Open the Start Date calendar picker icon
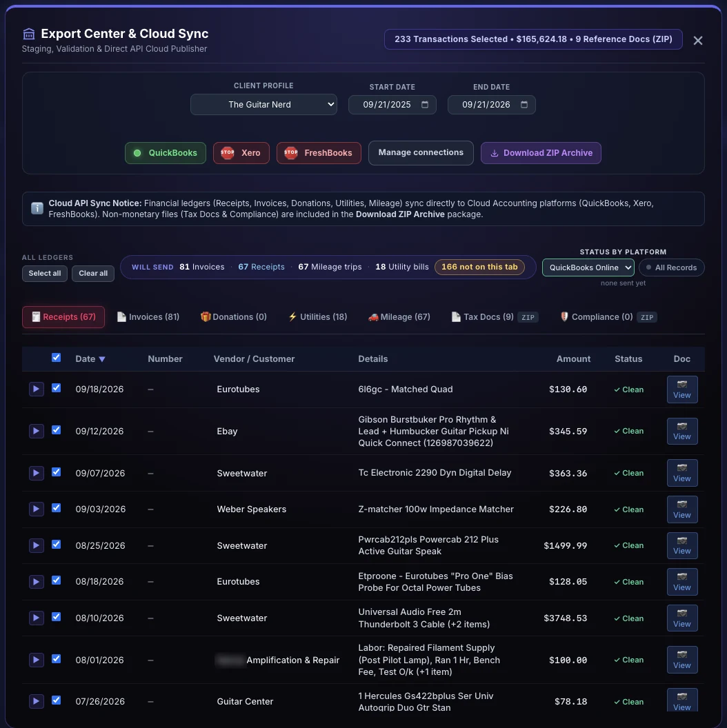The height and width of the screenshot is (728, 727). pyautogui.click(x=425, y=105)
